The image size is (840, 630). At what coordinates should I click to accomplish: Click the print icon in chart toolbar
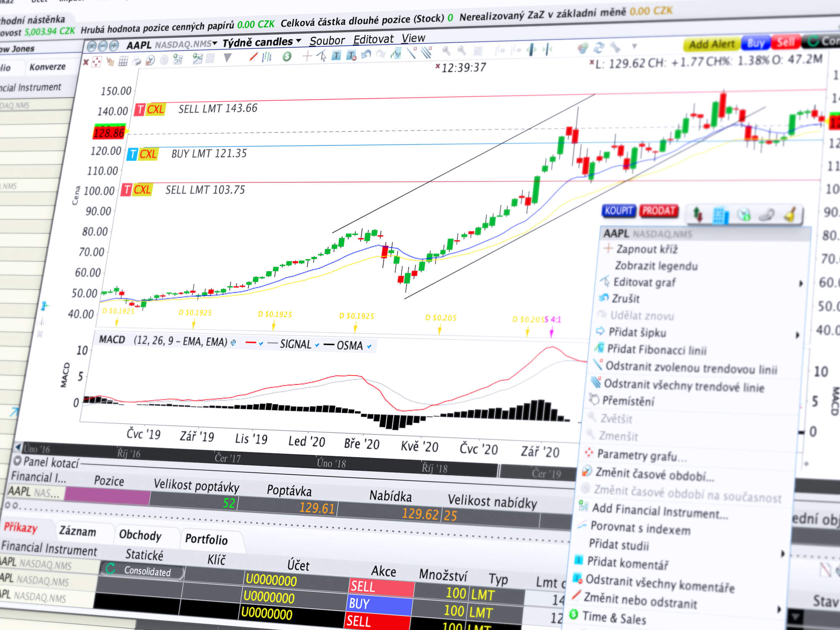pyautogui.click(x=136, y=61)
